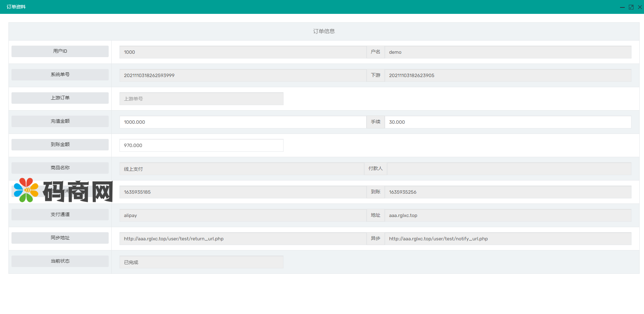Maximize the 订单资料 dialog window

pos(631,7)
